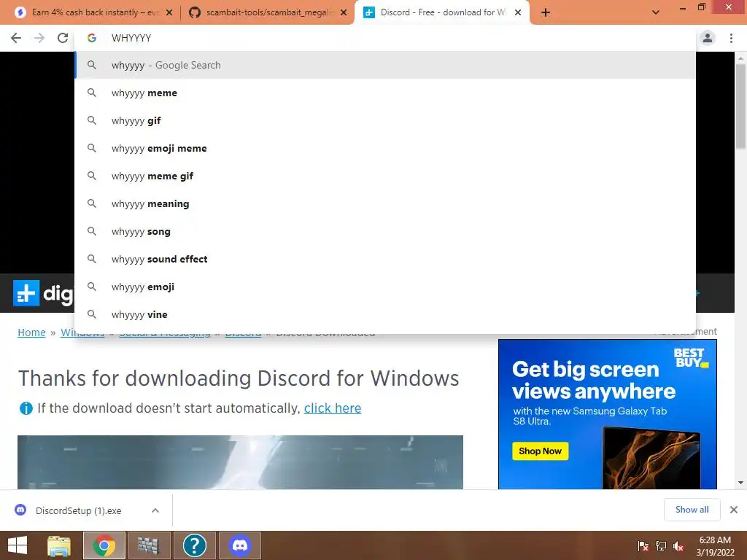Open Discord from the taskbar
The image size is (747, 560).
(240, 545)
